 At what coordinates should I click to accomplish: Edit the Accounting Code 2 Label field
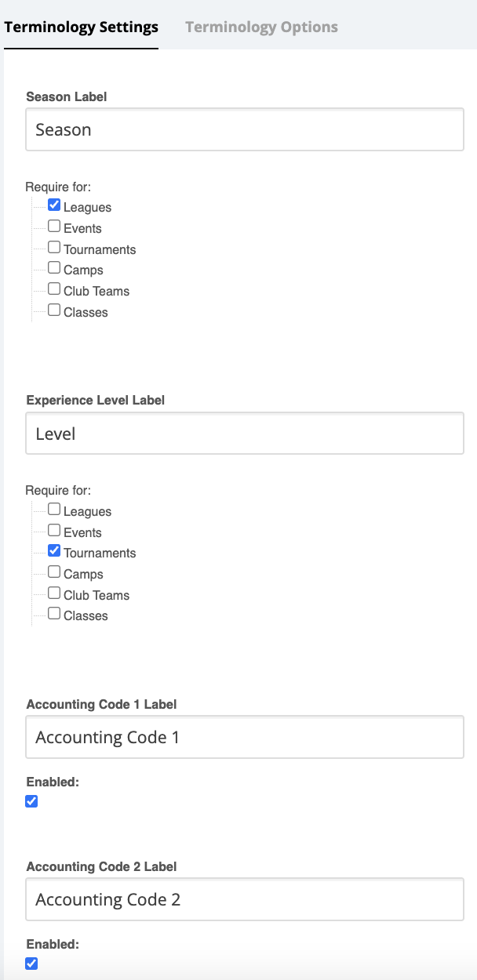pyautogui.click(x=245, y=899)
